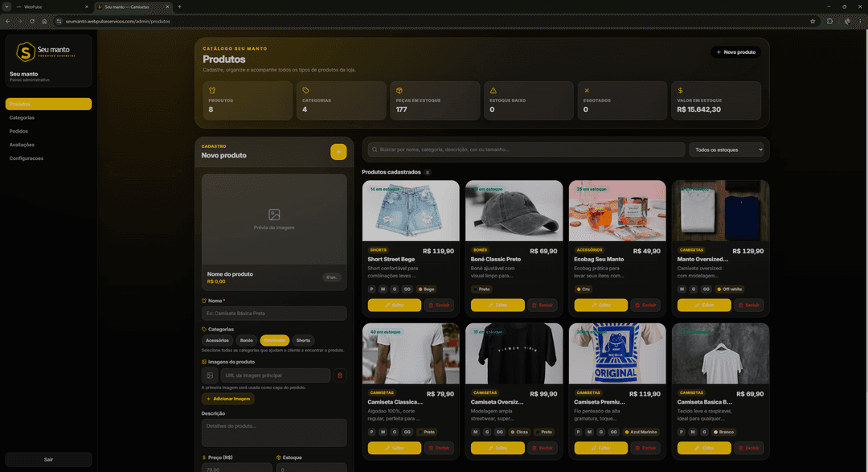This screenshot has height=472, width=868.
Task: Click the Estoque baixo warning icon
Action: pos(493,90)
